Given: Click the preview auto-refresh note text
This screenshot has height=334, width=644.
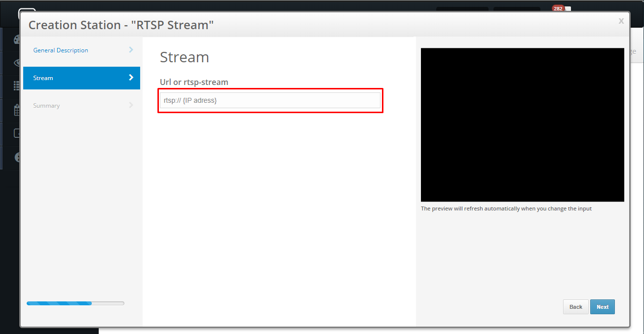Looking at the screenshot, I should [506, 209].
